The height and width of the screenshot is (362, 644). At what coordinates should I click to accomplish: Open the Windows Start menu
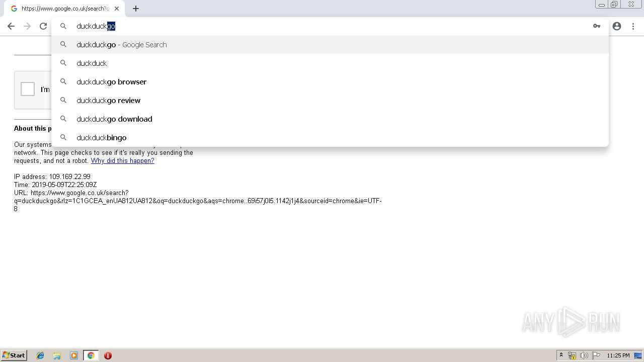[x=14, y=355]
